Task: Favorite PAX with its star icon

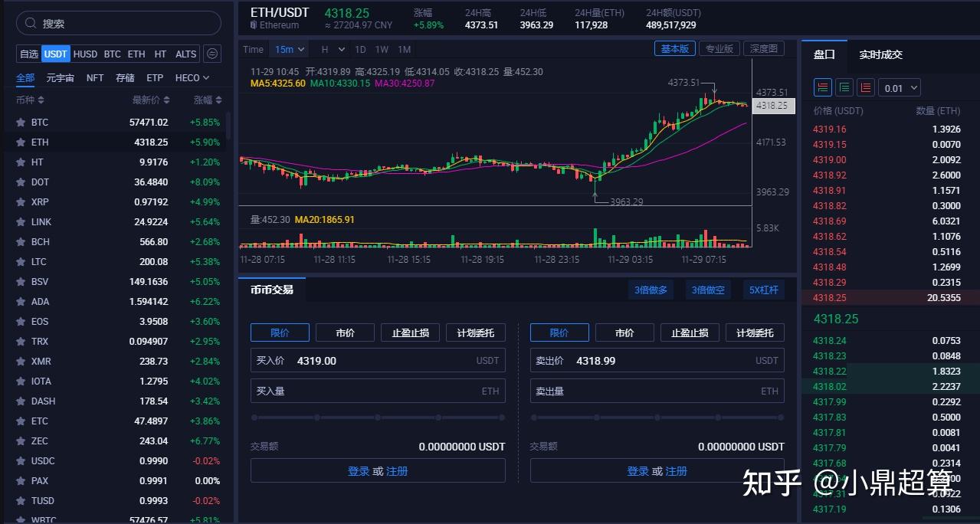Action: point(20,480)
